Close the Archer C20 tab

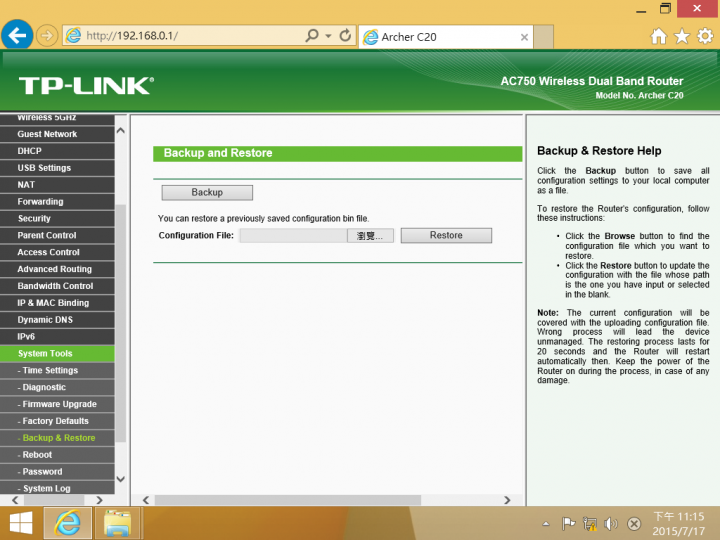click(524, 37)
